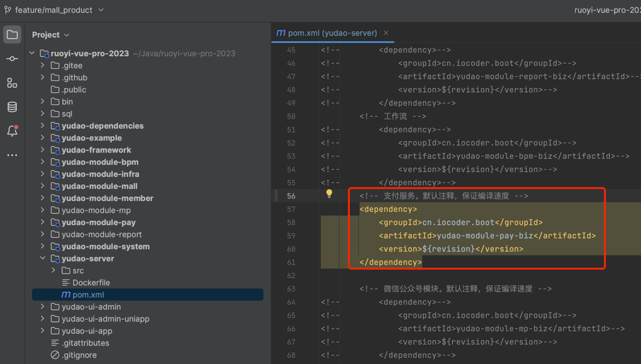Open the Project view dropdown
Screen dimensions: 641x364
pyautogui.click(x=51, y=35)
